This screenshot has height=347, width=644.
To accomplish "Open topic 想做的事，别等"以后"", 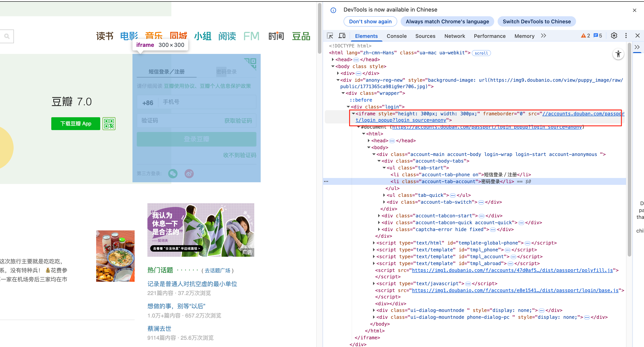I will [x=176, y=306].
